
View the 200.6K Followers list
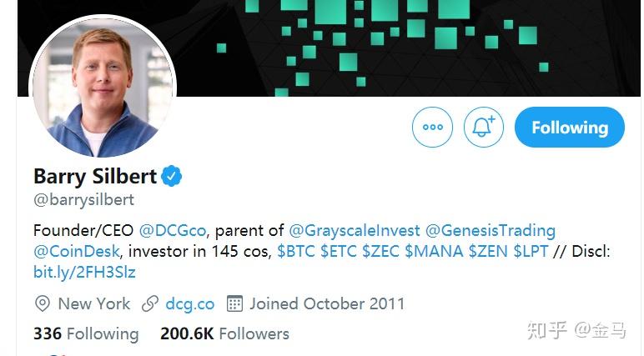point(224,333)
